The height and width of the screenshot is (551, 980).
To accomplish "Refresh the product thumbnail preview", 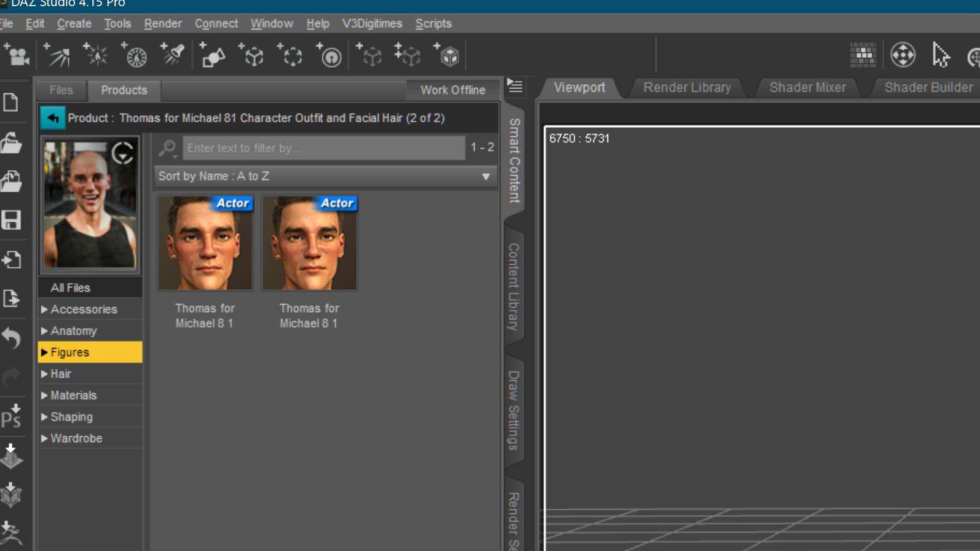I will [x=123, y=153].
